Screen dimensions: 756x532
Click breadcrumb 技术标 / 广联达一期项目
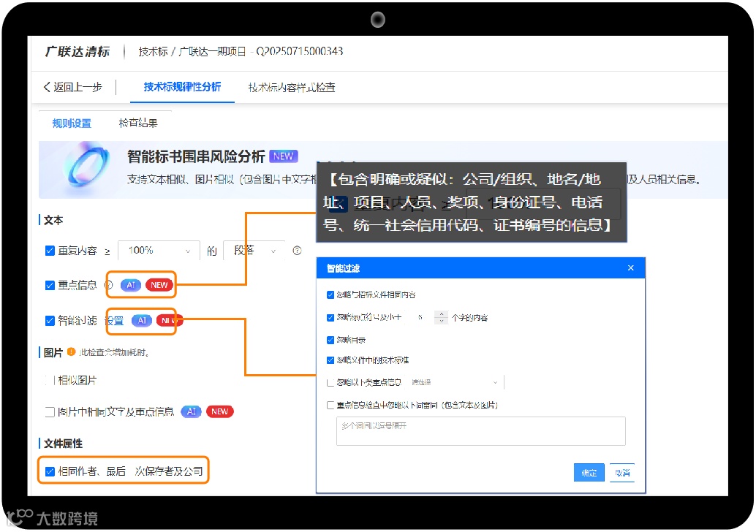pyautogui.click(x=192, y=51)
